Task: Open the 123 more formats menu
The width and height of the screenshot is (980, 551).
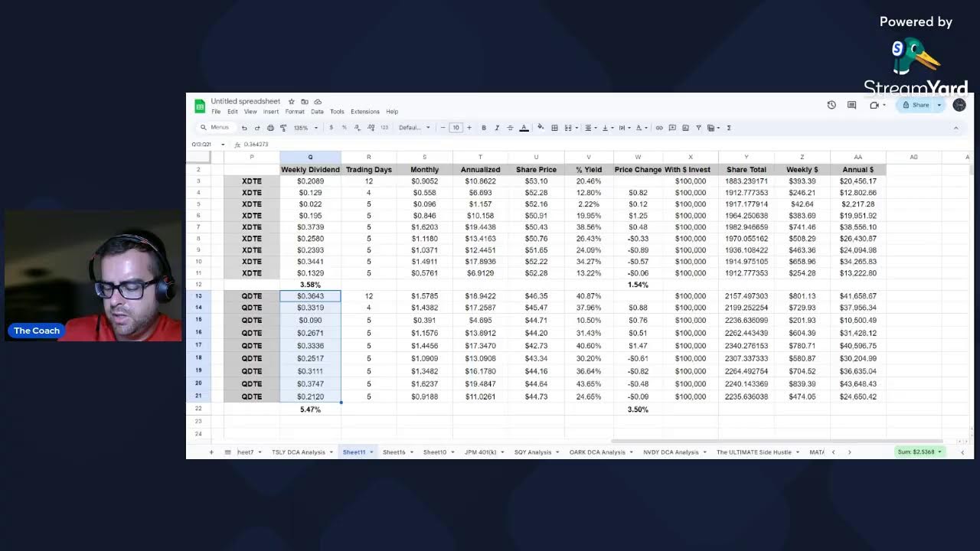Action: 384,128
